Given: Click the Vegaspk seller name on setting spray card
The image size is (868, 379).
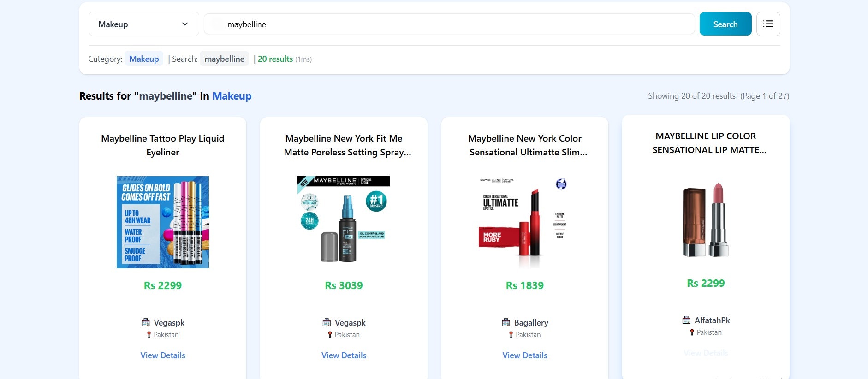Looking at the screenshot, I should pyautogui.click(x=350, y=323).
